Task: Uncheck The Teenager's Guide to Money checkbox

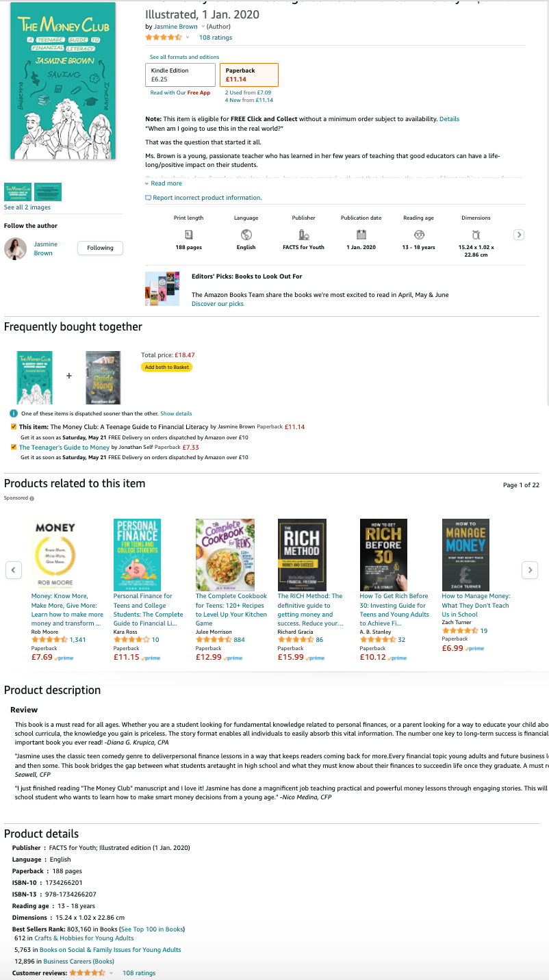Action: (14, 447)
